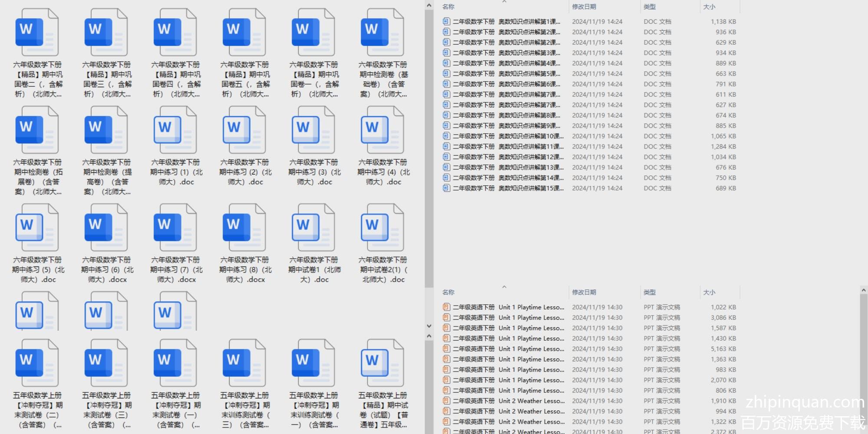Click the scroll-up arrow beside the PPT list

863,290
